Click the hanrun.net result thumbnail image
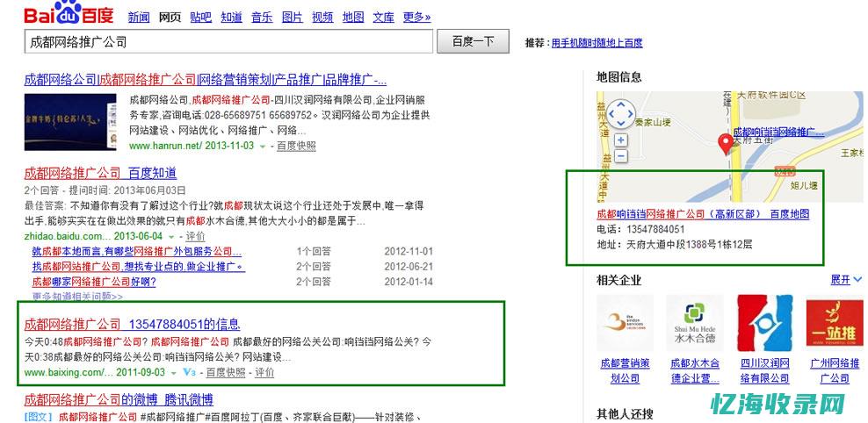Image resolution: width=868 pixels, height=423 pixels. 70,122
